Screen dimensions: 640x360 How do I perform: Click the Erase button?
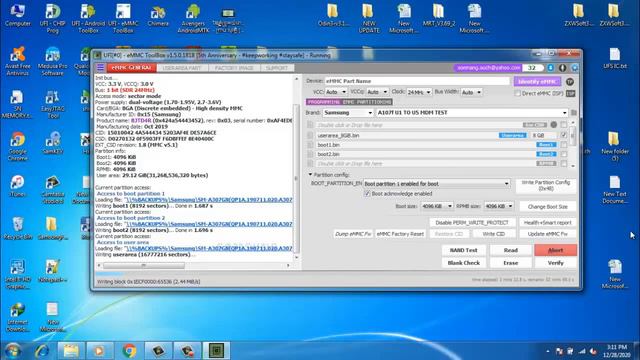click(x=511, y=263)
